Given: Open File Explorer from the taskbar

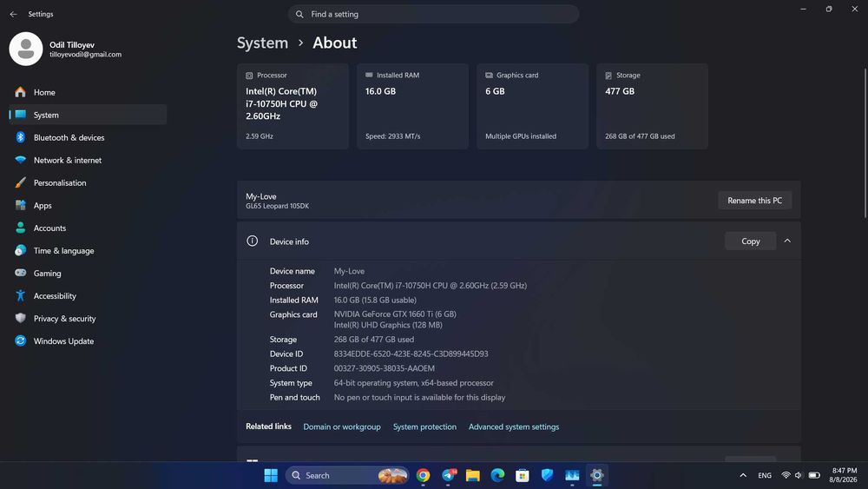Looking at the screenshot, I should pyautogui.click(x=473, y=475).
